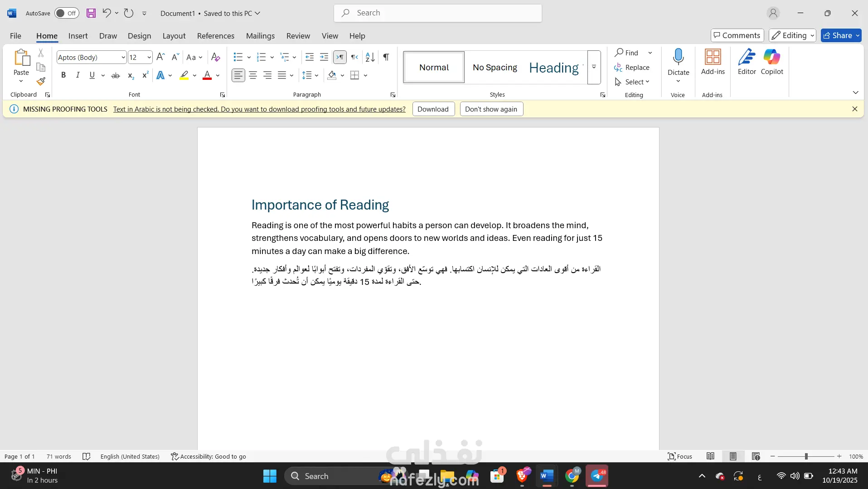Apply yellow text highlight color
Image resolution: width=868 pixels, height=489 pixels.
coord(184,75)
